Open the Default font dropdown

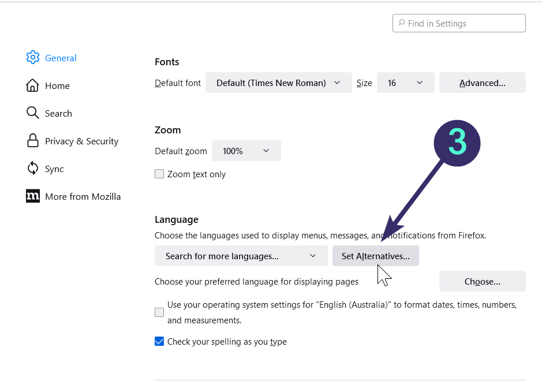(x=278, y=83)
